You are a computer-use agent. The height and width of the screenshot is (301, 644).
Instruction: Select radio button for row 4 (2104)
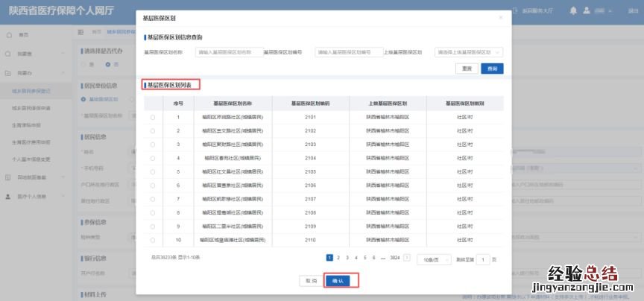153,158
